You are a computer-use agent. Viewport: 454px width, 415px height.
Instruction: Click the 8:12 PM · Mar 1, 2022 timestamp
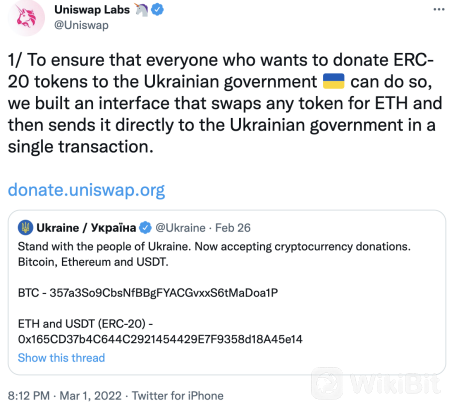tap(65, 396)
